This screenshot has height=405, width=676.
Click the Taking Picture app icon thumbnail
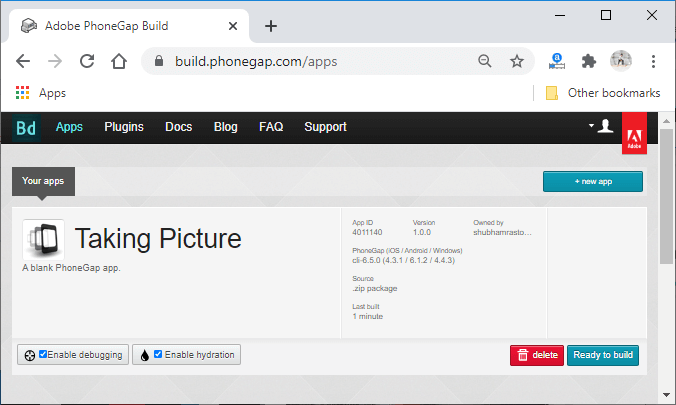point(43,239)
